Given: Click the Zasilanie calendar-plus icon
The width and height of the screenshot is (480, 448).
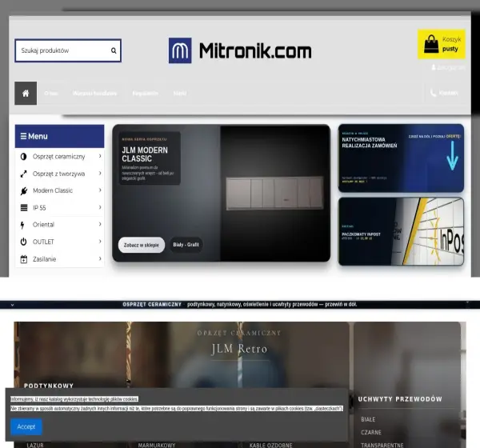Looking at the screenshot, I should 23,259.
